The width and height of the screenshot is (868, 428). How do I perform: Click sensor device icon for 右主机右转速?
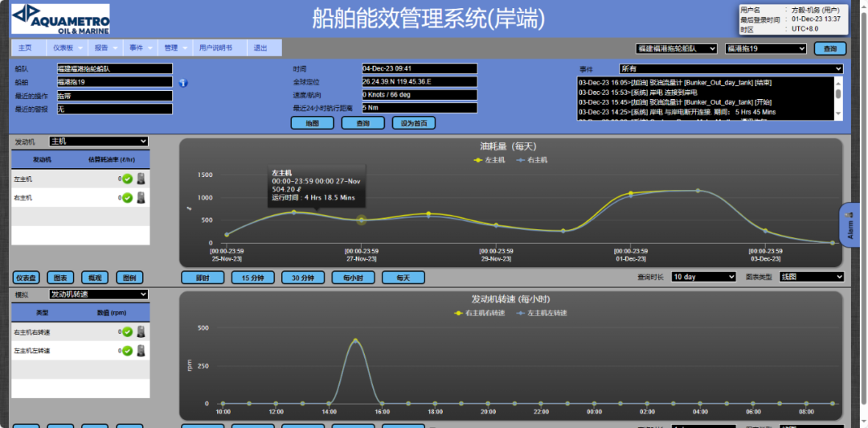coord(141,331)
